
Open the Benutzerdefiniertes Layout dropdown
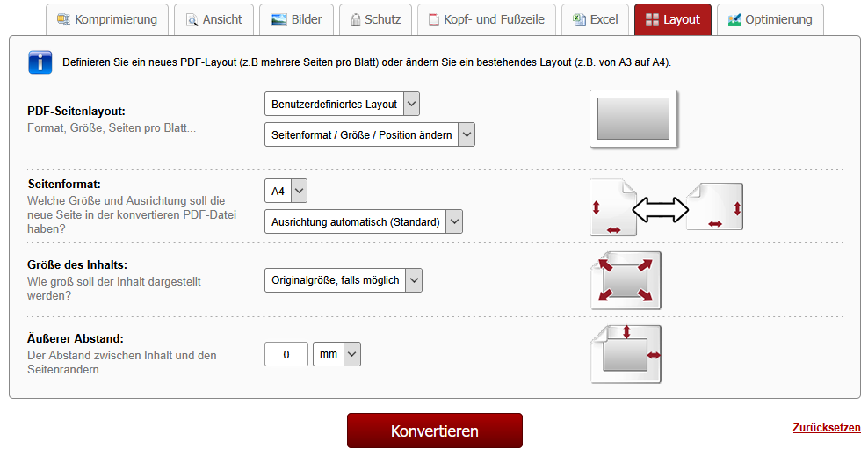[342, 104]
